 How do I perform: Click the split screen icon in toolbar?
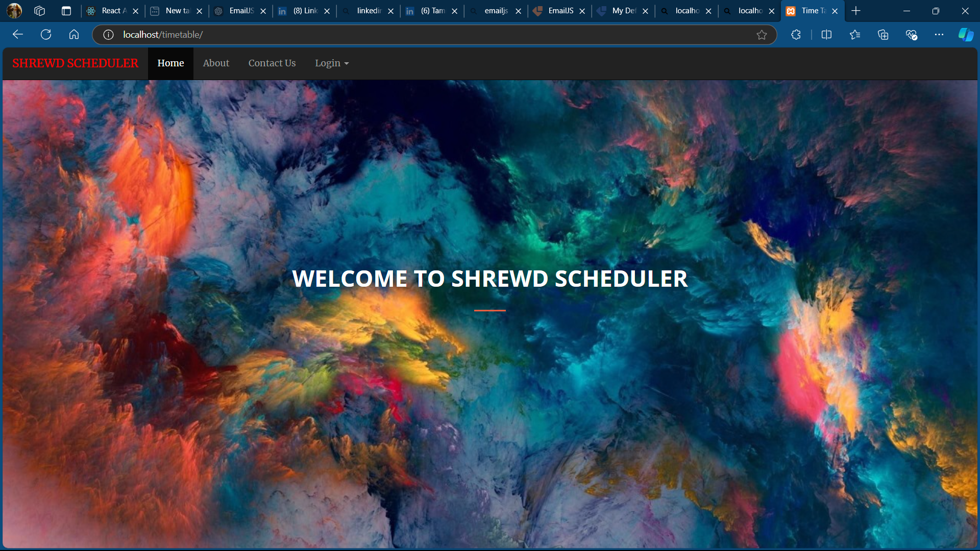tap(826, 34)
